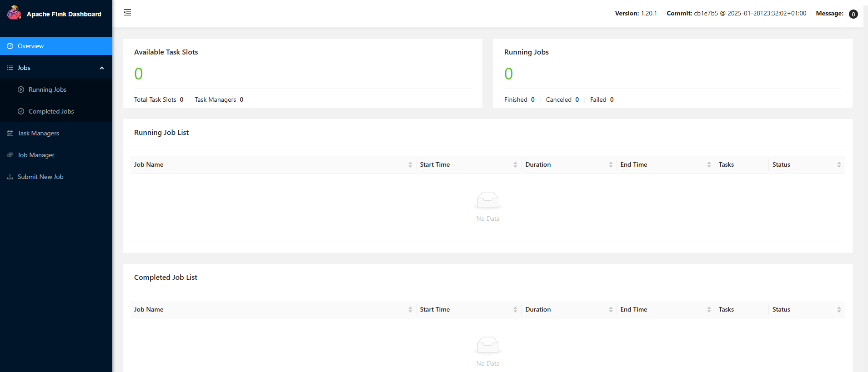Click the No Data placeholder in Running Job List

click(488, 207)
